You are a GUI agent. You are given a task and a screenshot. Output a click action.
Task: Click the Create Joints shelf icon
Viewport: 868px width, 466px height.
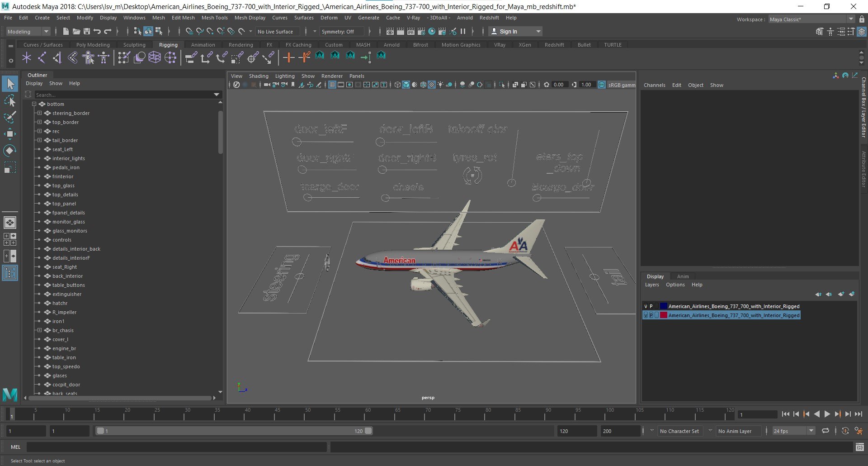[42, 57]
